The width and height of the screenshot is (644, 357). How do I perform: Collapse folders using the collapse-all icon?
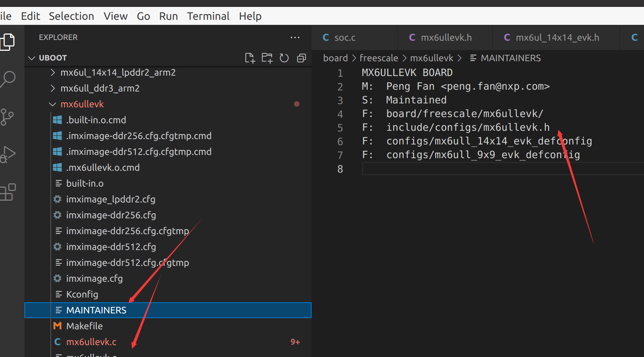tap(301, 58)
